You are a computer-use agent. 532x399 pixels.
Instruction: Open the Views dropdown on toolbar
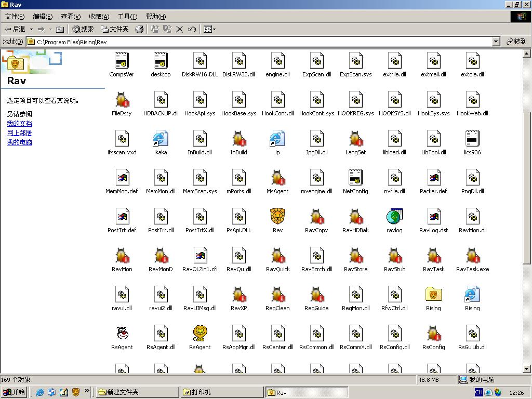pos(210,29)
